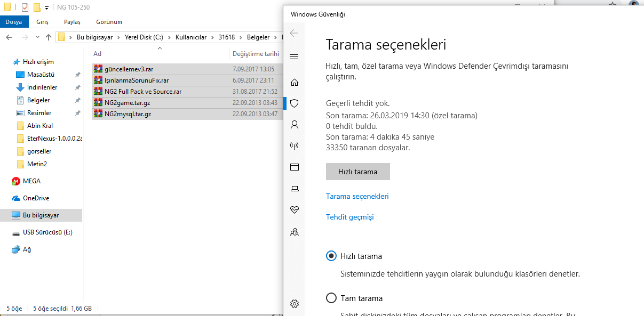The width and height of the screenshot is (644, 316).
Task: Open the Abin Kral folder
Action: point(41,126)
